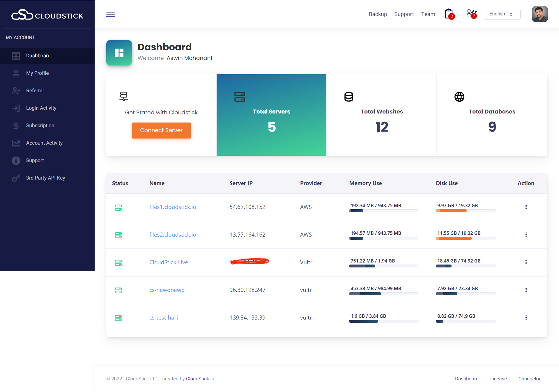Click the green Dashboard tile icon
The width and height of the screenshot is (559, 392).
click(119, 53)
